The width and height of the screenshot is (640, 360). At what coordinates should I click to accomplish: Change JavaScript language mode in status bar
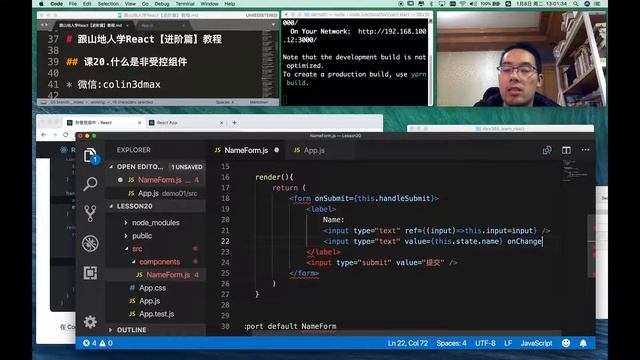[x=536, y=343]
